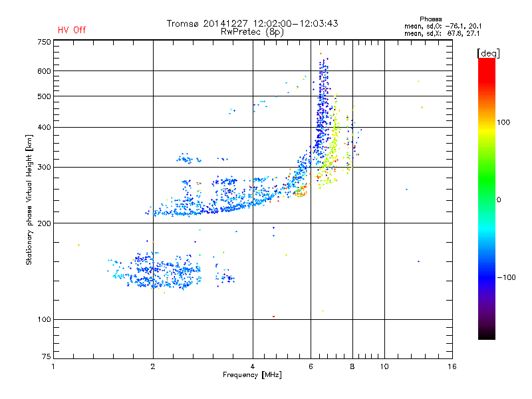Image resolution: width=532 pixels, height=399 pixels.
Task: Click the x-axis title "Frequency [MHz]"
Action: coord(252,375)
